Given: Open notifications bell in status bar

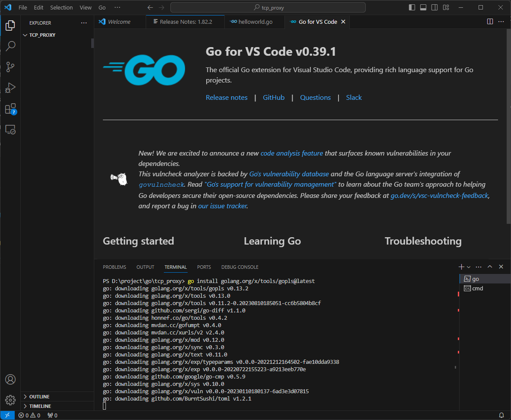Looking at the screenshot, I should coord(501,415).
